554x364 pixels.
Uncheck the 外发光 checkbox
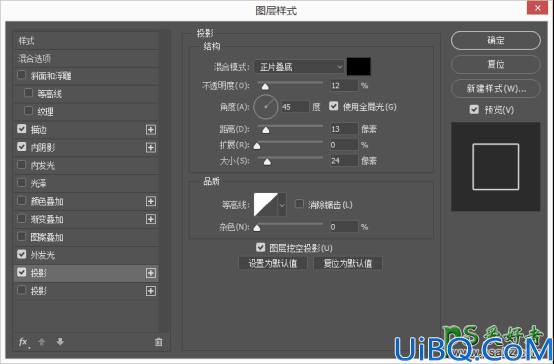(x=22, y=254)
